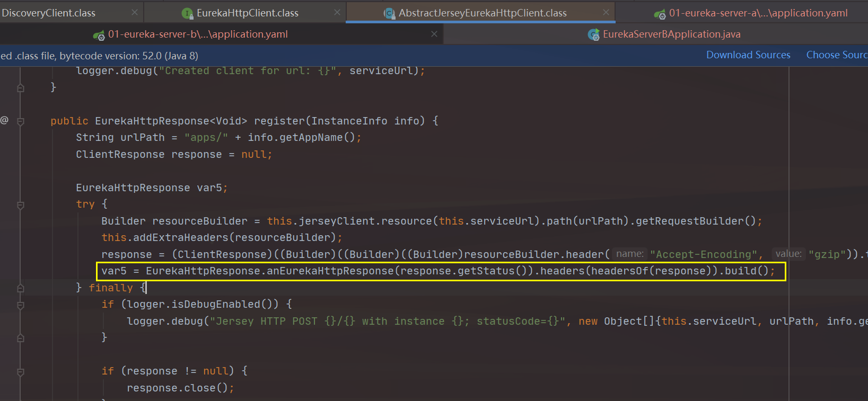
Task: Collapse the if logger.isDebugEnabled fold marker
Action: tap(21, 305)
